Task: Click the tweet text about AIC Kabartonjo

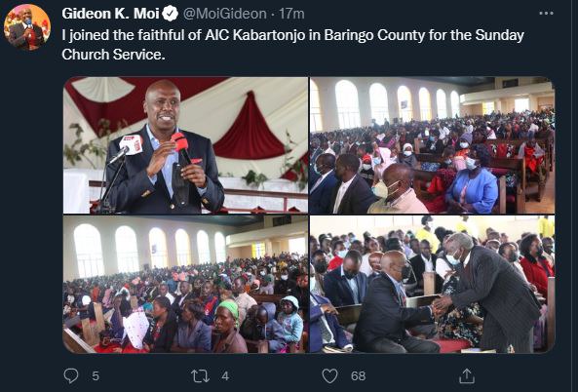Action: 292,45
